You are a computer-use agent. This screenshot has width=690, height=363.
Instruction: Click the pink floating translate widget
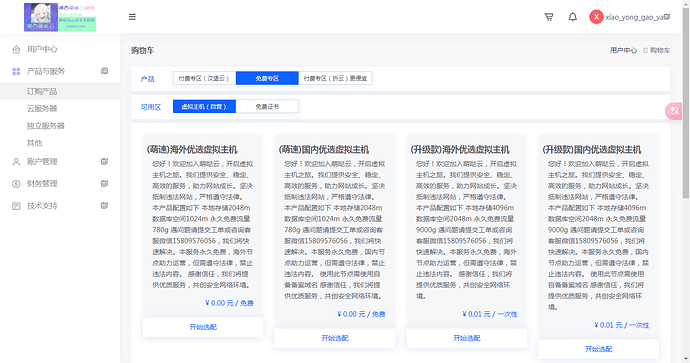pyautogui.click(x=674, y=111)
